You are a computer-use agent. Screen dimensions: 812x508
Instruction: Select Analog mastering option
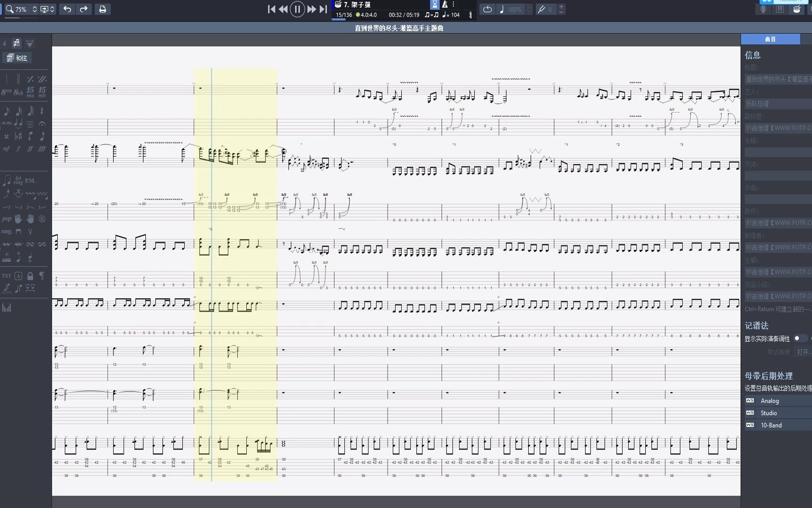779,401
